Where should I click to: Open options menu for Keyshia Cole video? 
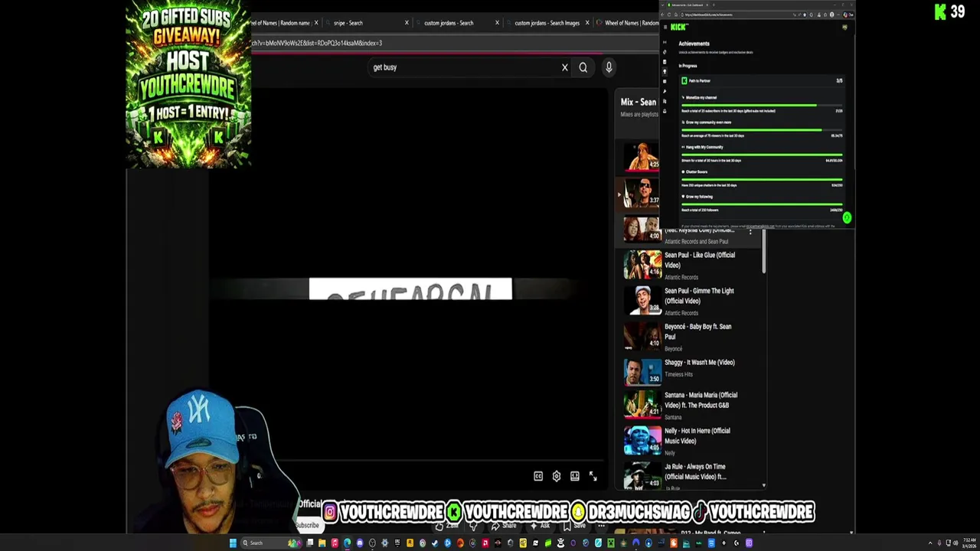750,230
